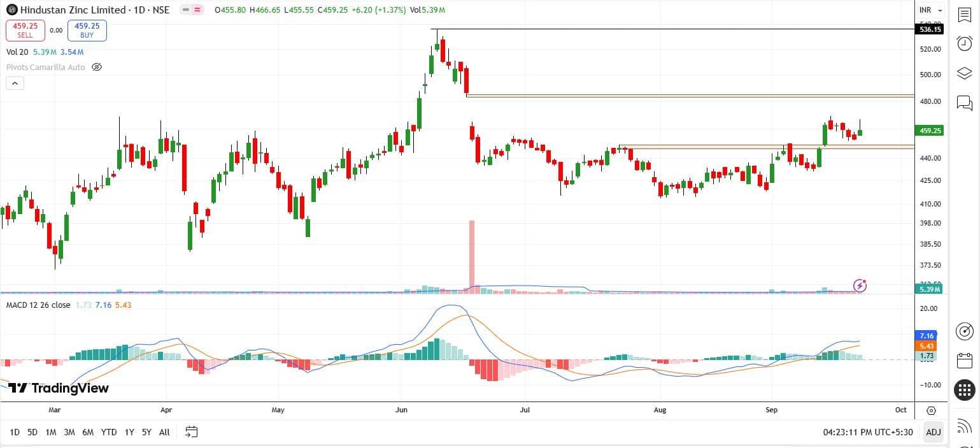Open chart axis settings gear icon
This screenshot has height=448, width=980.
(931, 410)
